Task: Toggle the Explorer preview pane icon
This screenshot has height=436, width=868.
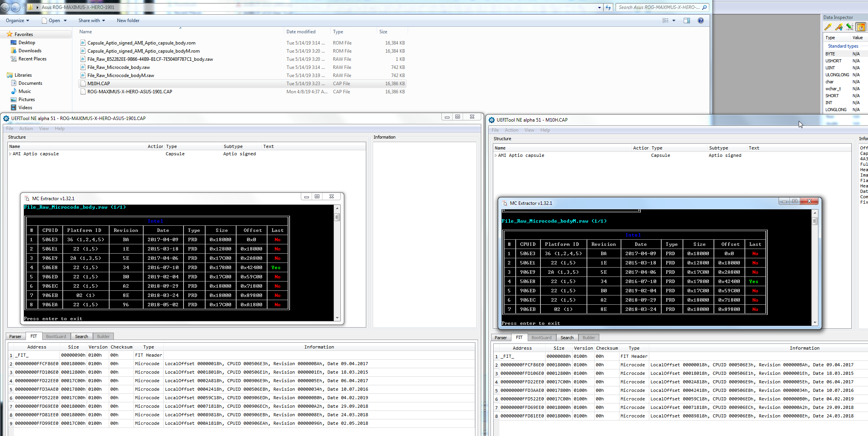Action: pyautogui.click(x=687, y=21)
